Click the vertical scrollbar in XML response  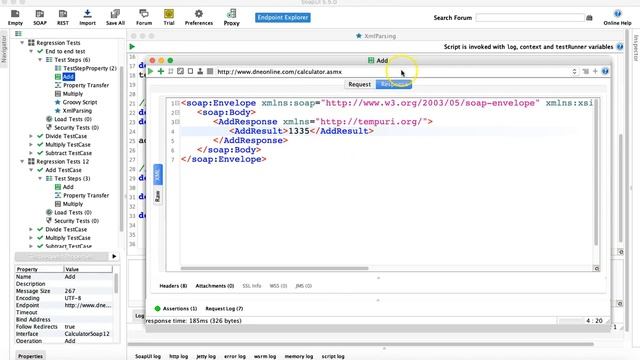click(596, 172)
